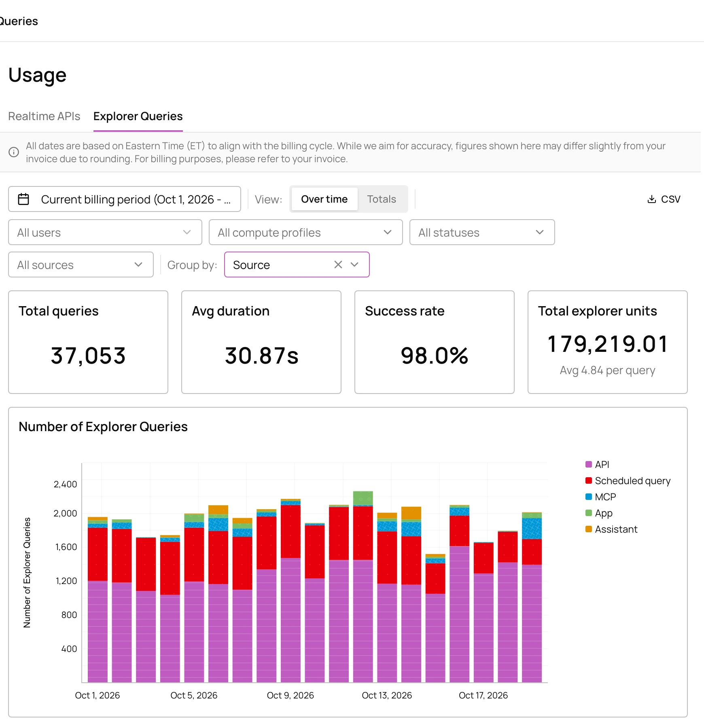
Task: Click the 1,200 y-axis tick label
Action: [x=66, y=581]
